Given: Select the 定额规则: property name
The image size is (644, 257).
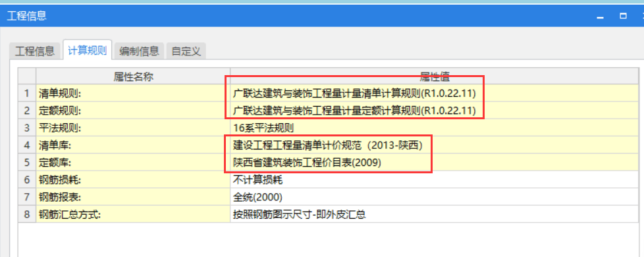Looking at the screenshot, I should [133, 111].
